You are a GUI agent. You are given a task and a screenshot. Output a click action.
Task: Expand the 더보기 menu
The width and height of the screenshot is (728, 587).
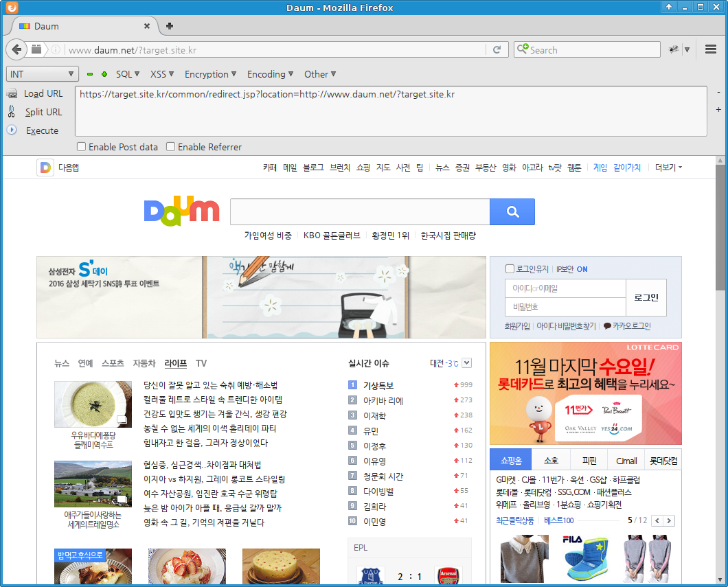[x=668, y=168]
